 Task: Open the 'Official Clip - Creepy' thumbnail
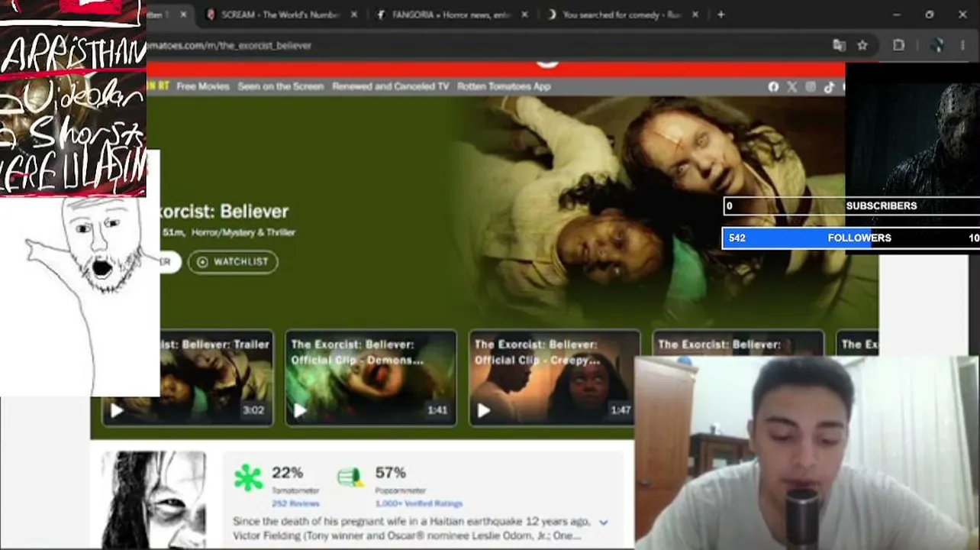[x=554, y=378]
